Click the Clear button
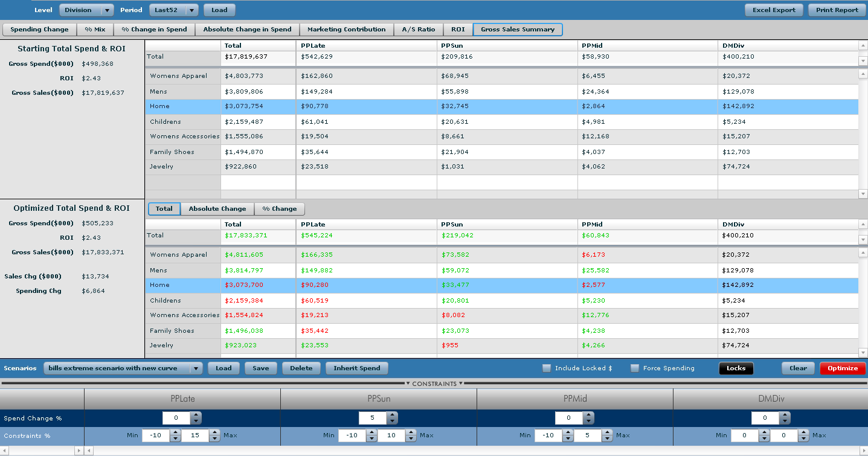The image size is (868, 456). (798, 368)
